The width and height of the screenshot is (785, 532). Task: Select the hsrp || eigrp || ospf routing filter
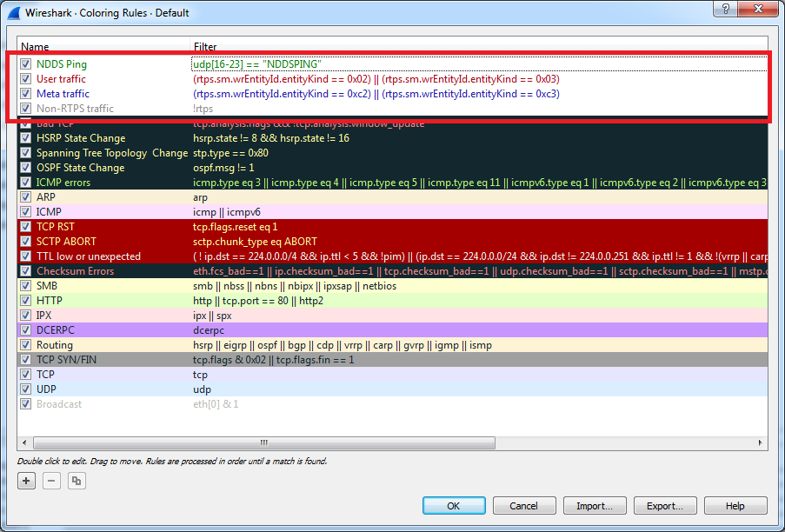click(343, 345)
